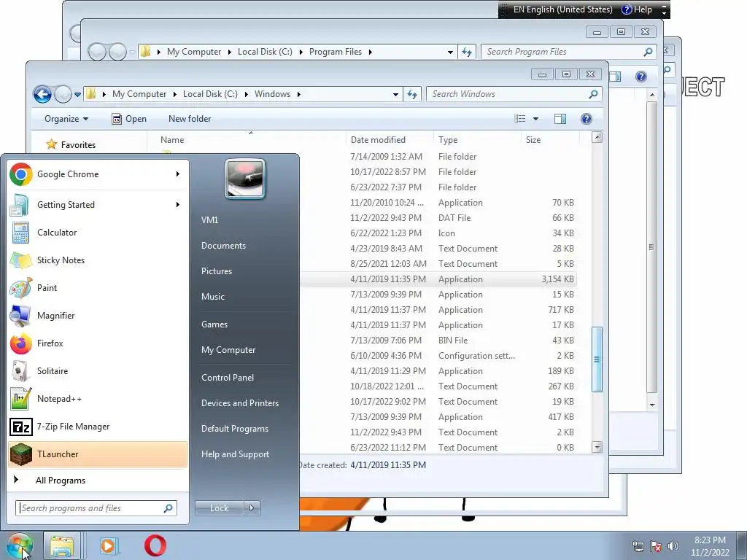Launch Paint from Start menu
The image size is (747, 560).
[x=98, y=287]
